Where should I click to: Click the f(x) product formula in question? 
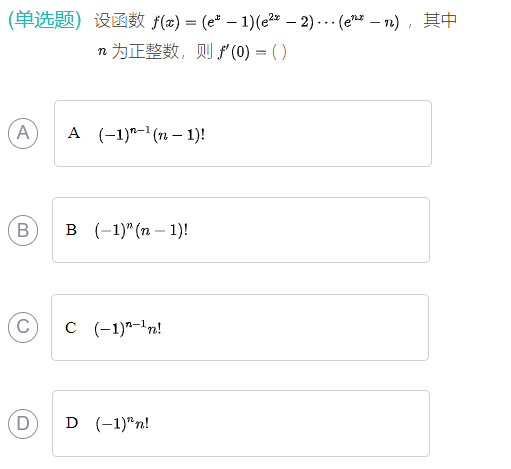pyautogui.click(x=276, y=21)
